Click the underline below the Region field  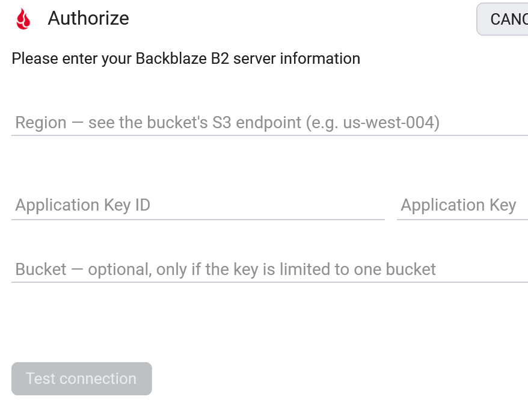pos(270,135)
